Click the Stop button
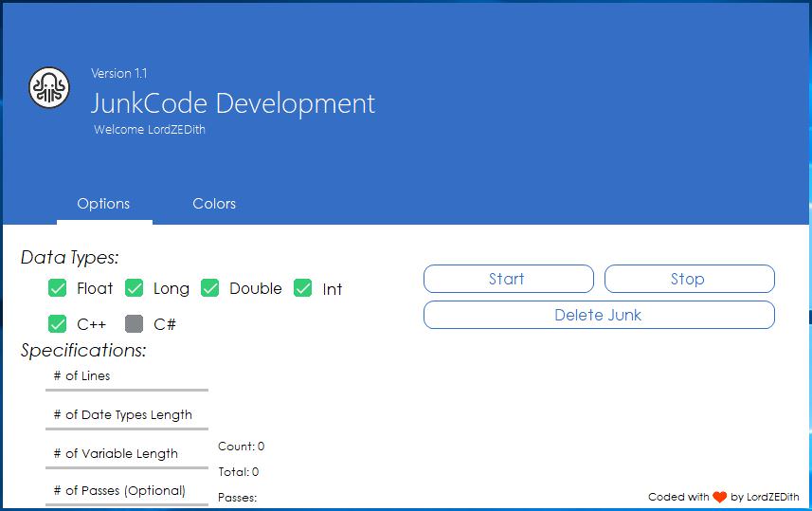812x511 pixels. [689, 279]
